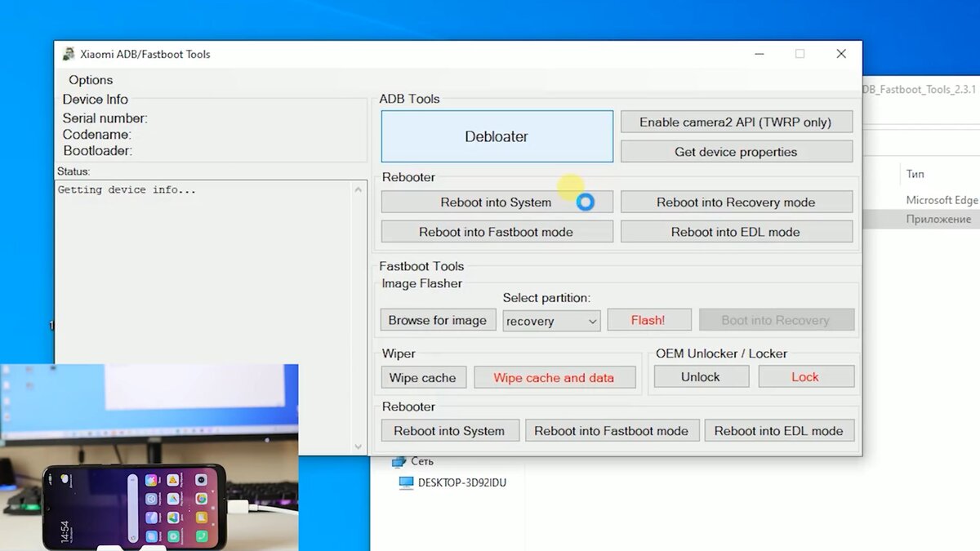Click ADB Reboot into EDL mode
The width and height of the screenshot is (980, 551).
[736, 232]
